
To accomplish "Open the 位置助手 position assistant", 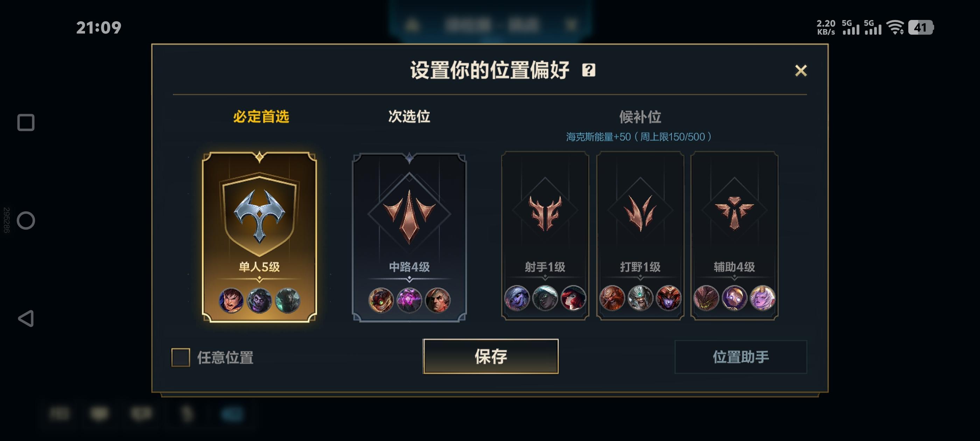I will point(740,357).
